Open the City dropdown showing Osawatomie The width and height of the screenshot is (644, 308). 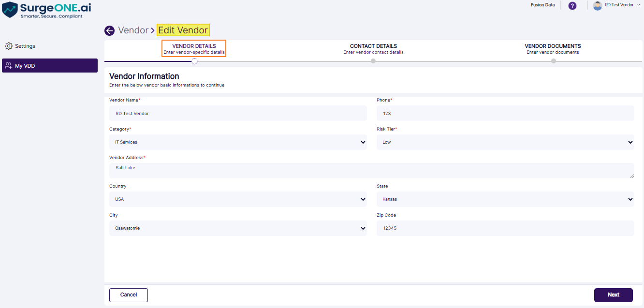click(238, 228)
